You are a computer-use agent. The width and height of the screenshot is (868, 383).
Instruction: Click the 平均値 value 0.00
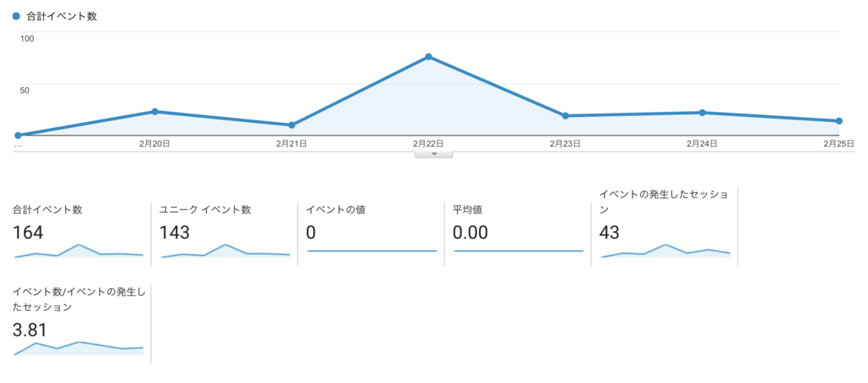pyautogui.click(x=470, y=233)
